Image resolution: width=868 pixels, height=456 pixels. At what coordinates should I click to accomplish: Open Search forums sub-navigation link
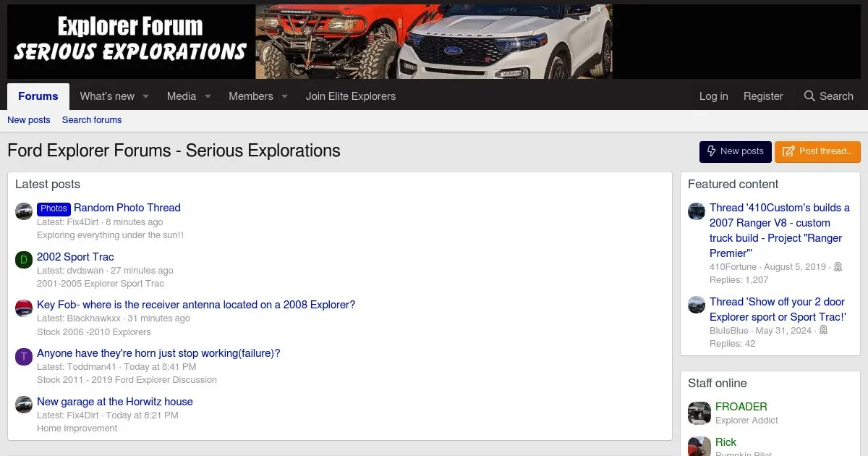pos(92,120)
